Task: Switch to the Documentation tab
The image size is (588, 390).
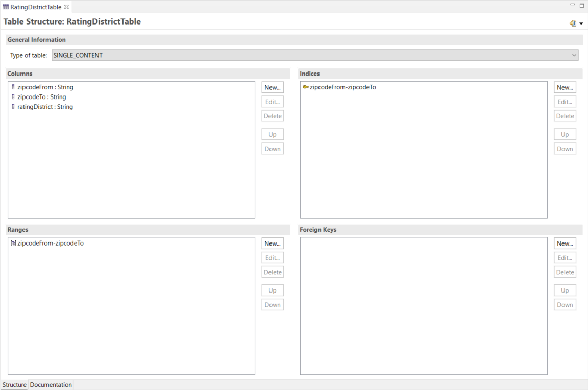Action: [x=51, y=385]
